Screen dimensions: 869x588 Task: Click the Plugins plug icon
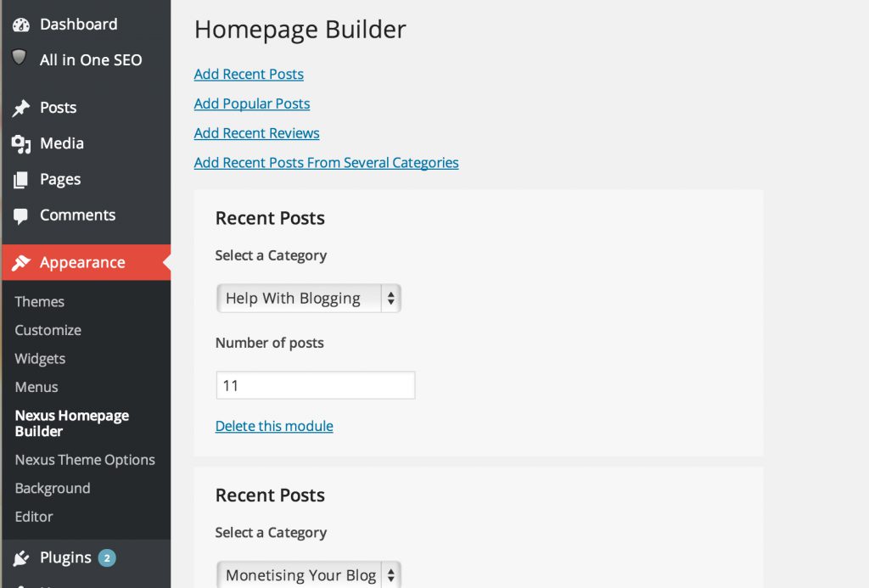(20, 558)
